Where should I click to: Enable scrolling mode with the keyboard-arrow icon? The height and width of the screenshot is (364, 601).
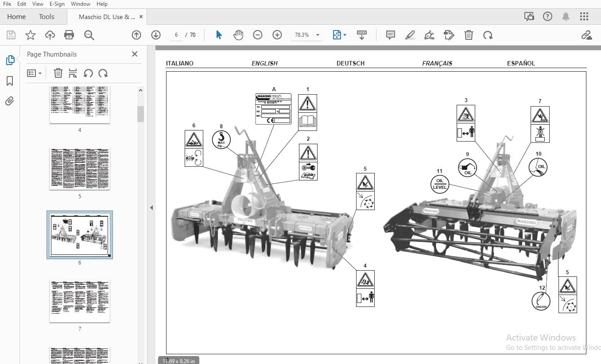click(x=362, y=35)
